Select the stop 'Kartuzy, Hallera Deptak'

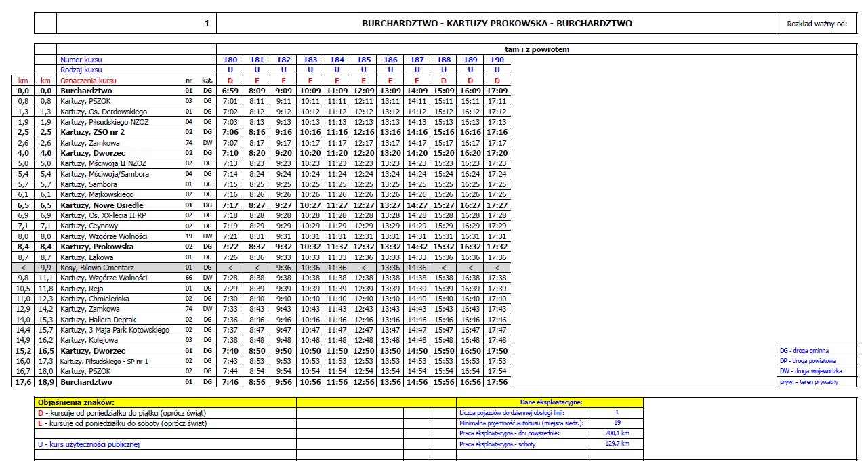pyautogui.click(x=98, y=320)
